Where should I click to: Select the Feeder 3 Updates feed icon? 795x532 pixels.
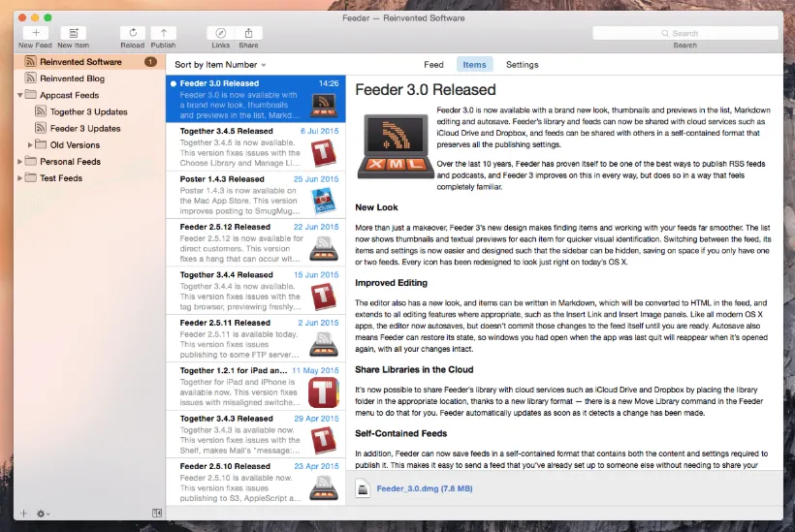point(41,128)
